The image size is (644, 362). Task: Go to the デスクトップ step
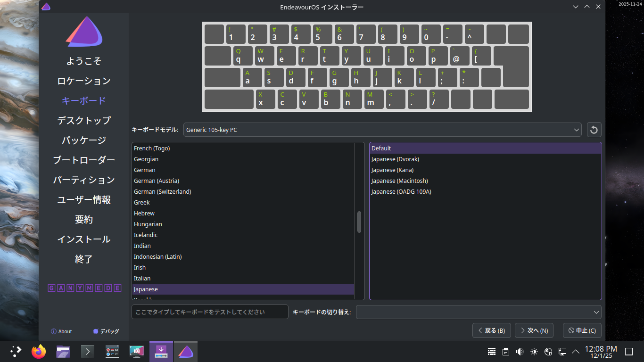84,121
